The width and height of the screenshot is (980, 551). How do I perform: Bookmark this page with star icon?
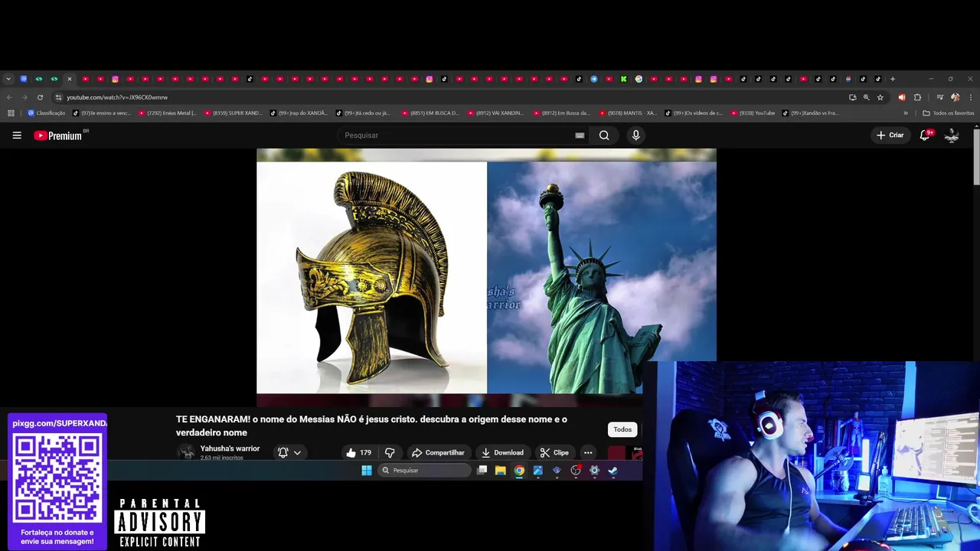coord(880,97)
